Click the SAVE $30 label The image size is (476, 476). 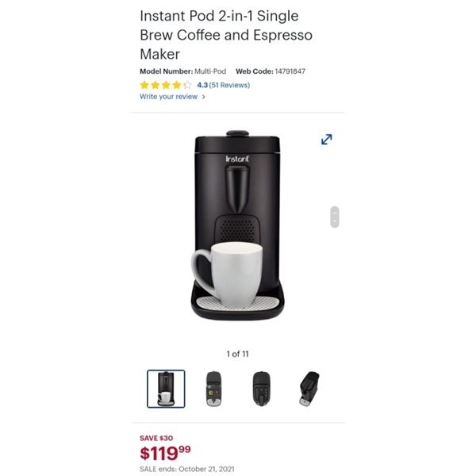(156, 438)
